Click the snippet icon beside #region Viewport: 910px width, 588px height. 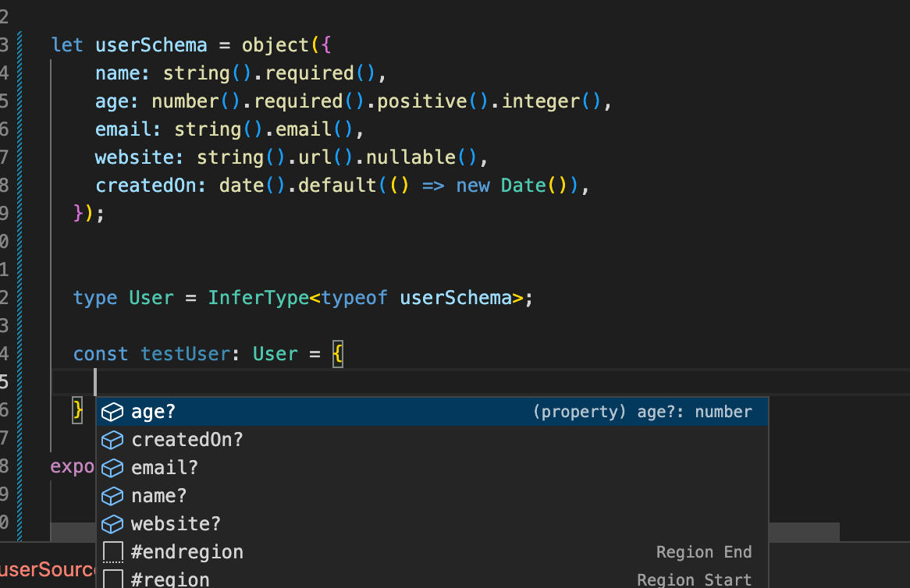pos(112,579)
